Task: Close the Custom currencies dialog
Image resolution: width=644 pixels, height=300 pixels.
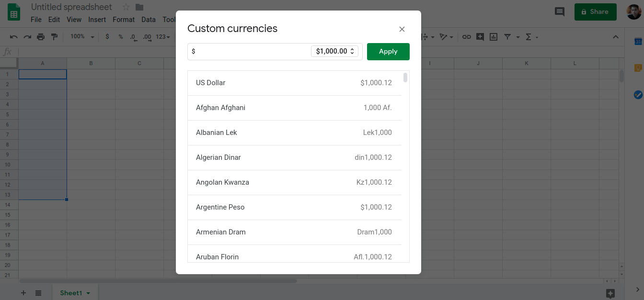Action: click(402, 29)
